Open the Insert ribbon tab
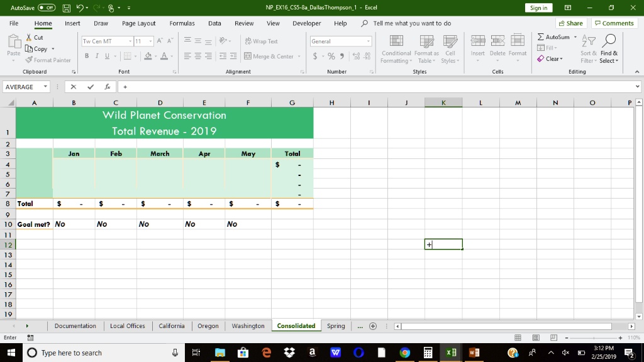This screenshot has height=362, width=644. pos(72,23)
